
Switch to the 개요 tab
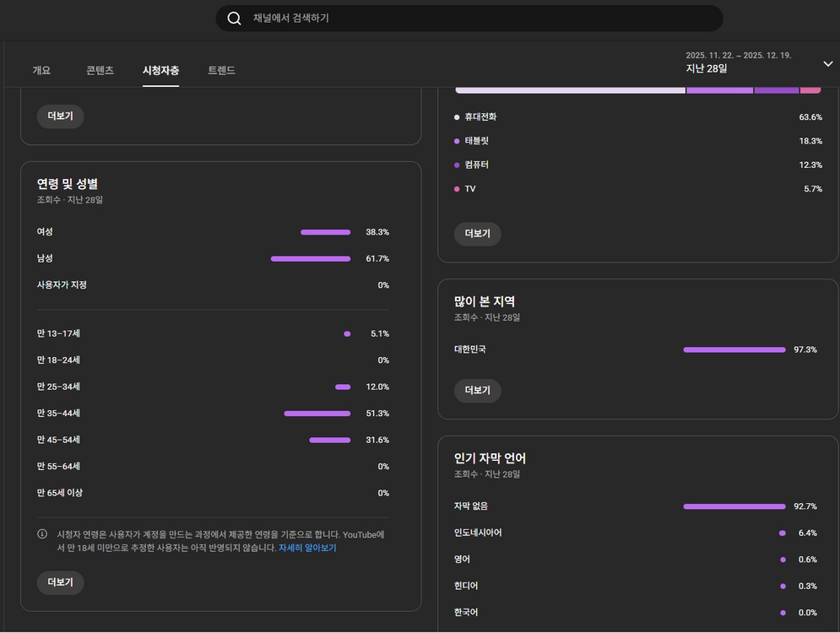[x=41, y=70]
